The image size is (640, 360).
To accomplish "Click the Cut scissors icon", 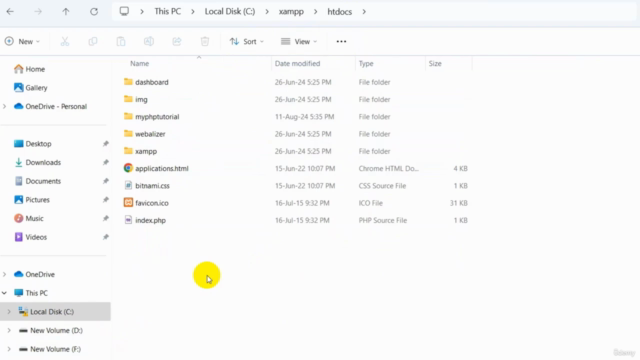I will 65,41.
